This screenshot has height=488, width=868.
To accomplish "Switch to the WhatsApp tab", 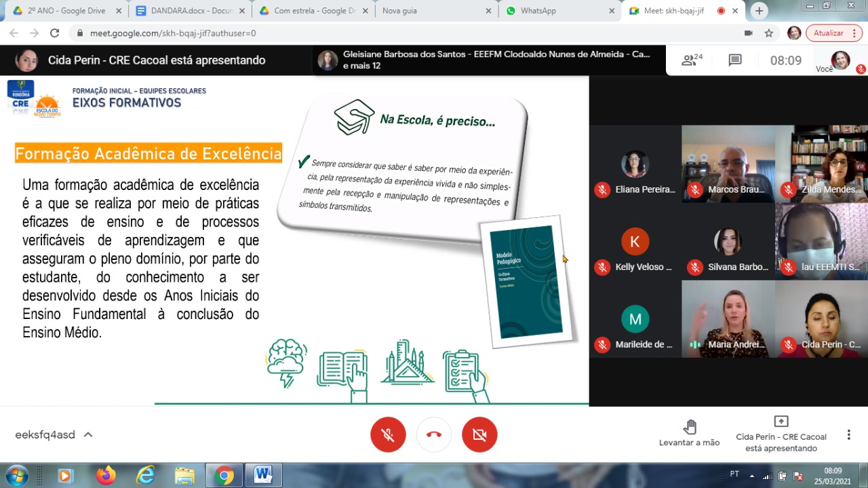I will [560, 11].
